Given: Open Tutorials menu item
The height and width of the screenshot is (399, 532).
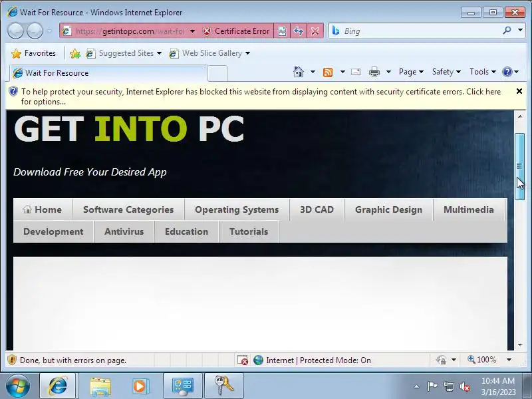Looking at the screenshot, I should pos(249,231).
